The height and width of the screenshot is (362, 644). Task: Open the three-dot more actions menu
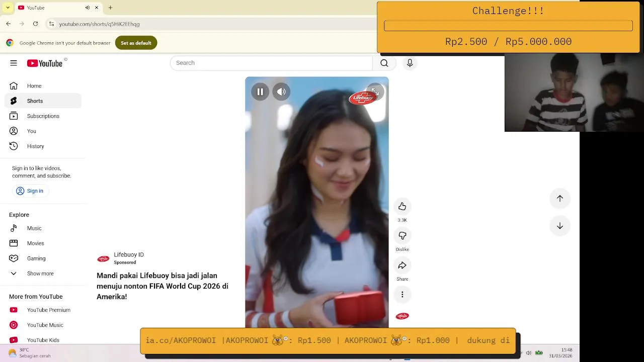click(x=402, y=295)
